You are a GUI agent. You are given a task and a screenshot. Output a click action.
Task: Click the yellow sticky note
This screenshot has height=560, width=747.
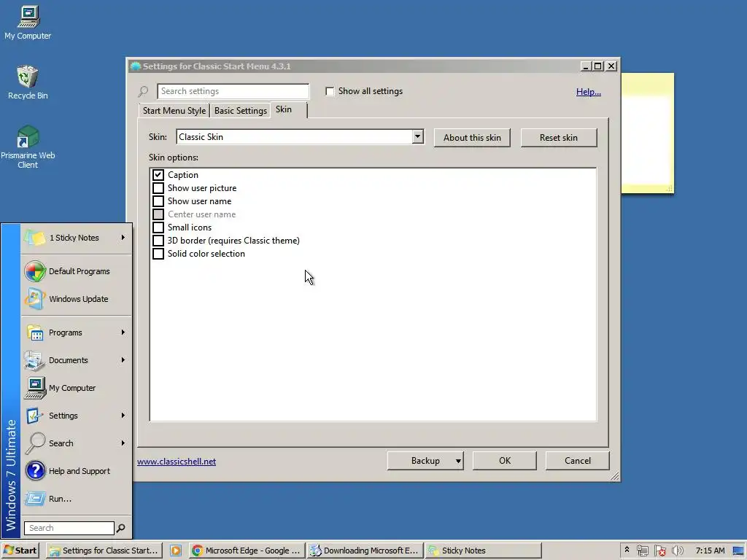click(648, 133)
